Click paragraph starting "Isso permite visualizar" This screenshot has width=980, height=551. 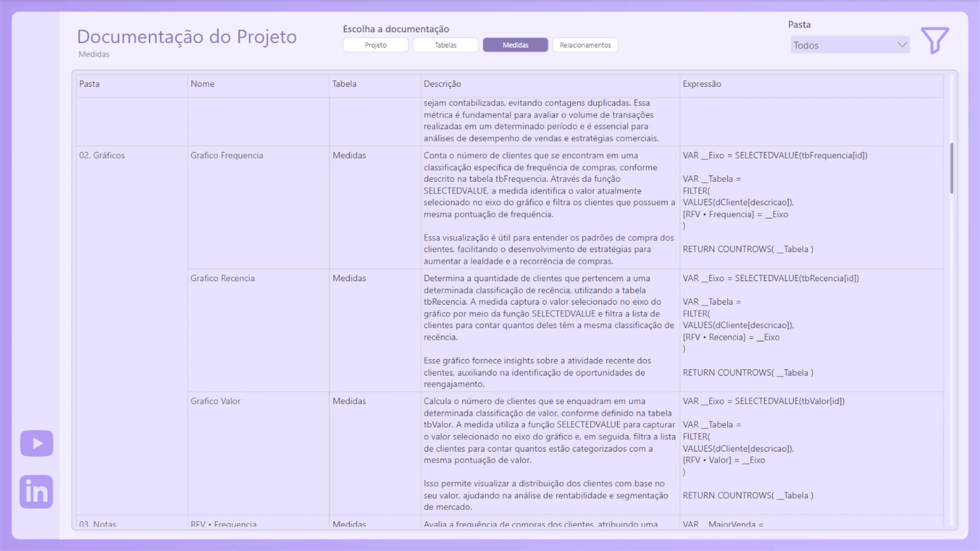[546, 495]
